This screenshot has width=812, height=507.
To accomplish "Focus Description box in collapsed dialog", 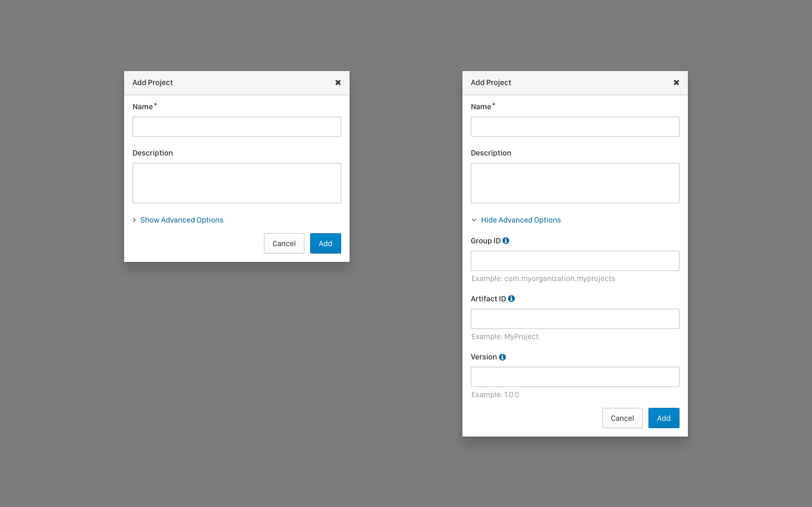I will point(237,183).
